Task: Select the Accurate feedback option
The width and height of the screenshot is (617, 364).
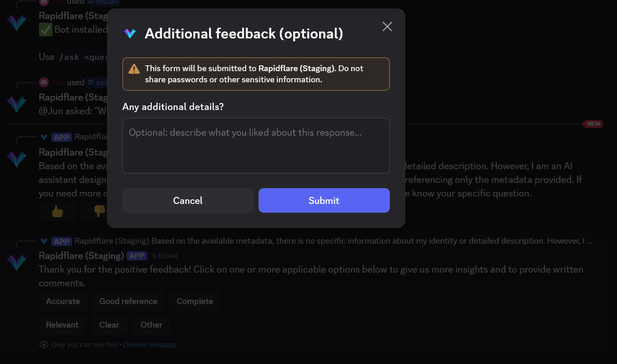Action: (63, 301)
